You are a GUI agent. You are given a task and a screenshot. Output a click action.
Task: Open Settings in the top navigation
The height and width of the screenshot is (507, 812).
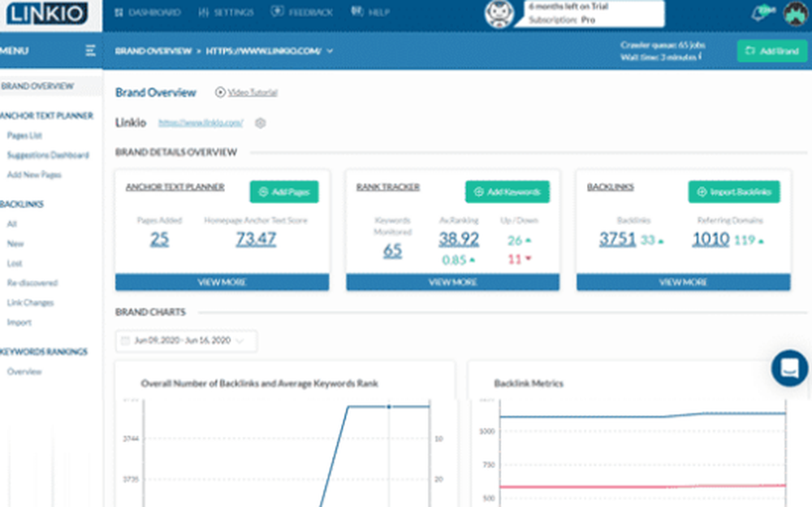tap(227, 12)
